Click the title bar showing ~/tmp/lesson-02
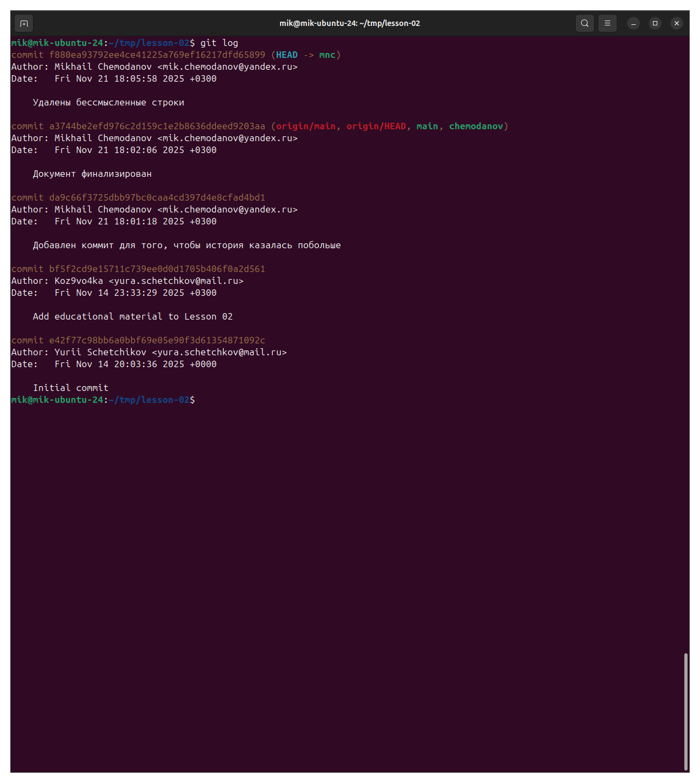700x783 pixels. 350,23
